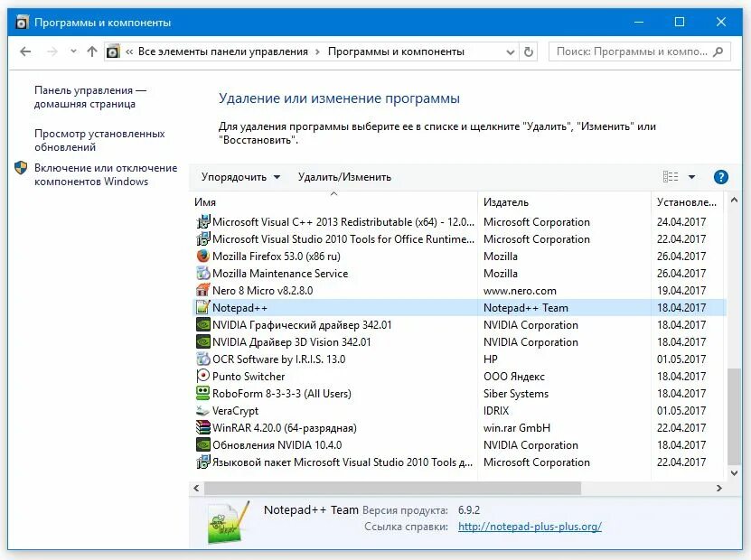Click the Обновления NVIDIA 10.4.0 icon

[203, 444]
